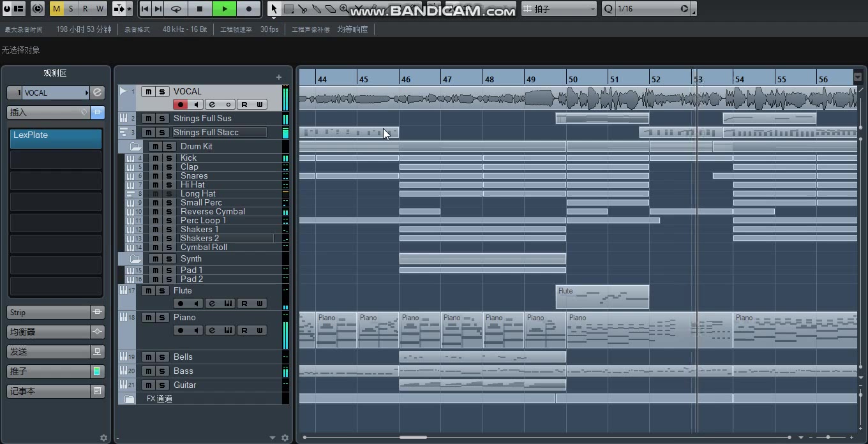Enable Read automation on VOCAL track
The height and width of the screenshot is (444, 868).
tap(244, 105)
